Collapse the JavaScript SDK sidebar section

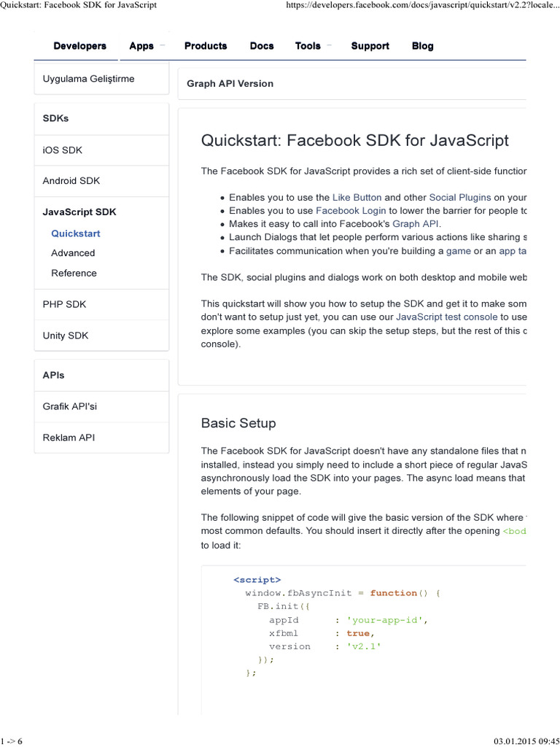[x=79, y=212]
